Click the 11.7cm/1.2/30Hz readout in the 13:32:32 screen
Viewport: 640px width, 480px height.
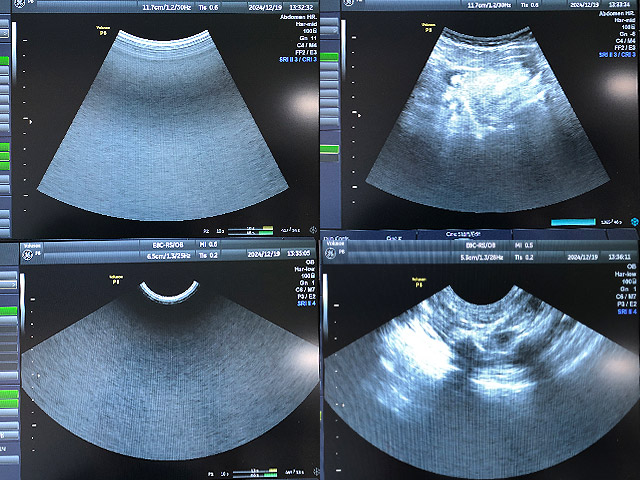167,7
